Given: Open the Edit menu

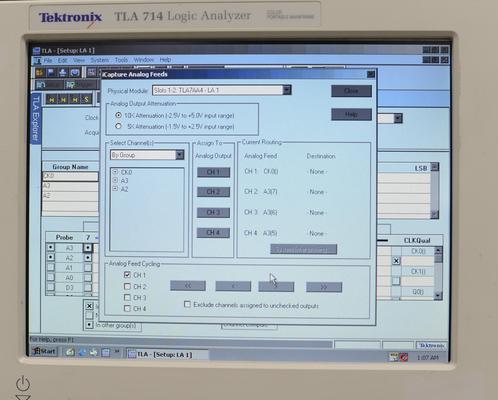Looking at the screenshot, I should [x=63, y=60].
